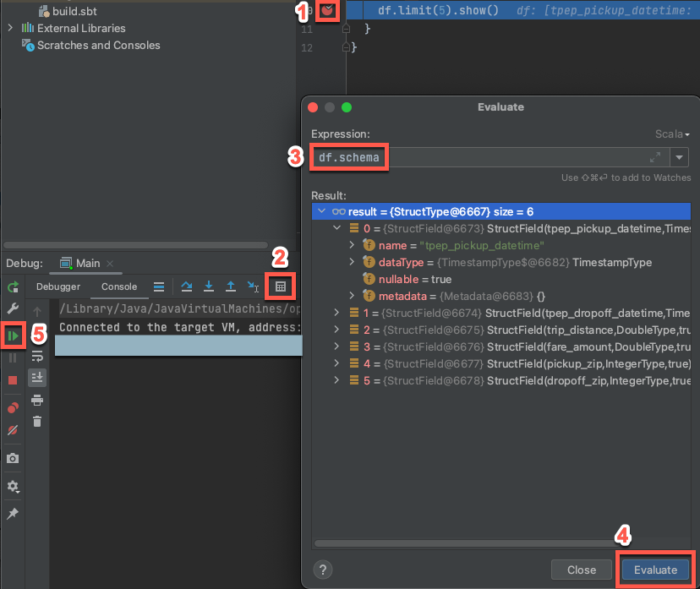The image size is (700, 589).
Task: Toggle the breakpoint icon in the editor gutter
Action: pos(327,11)
